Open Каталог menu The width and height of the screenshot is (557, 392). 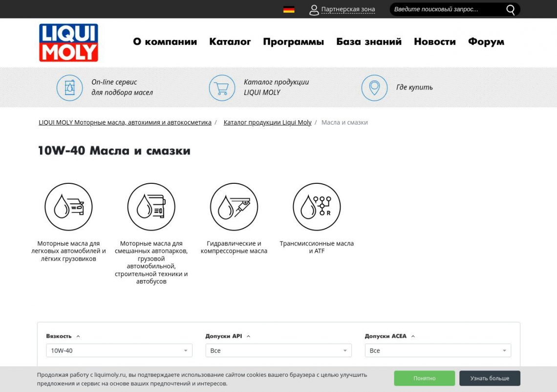click(230, 42)
